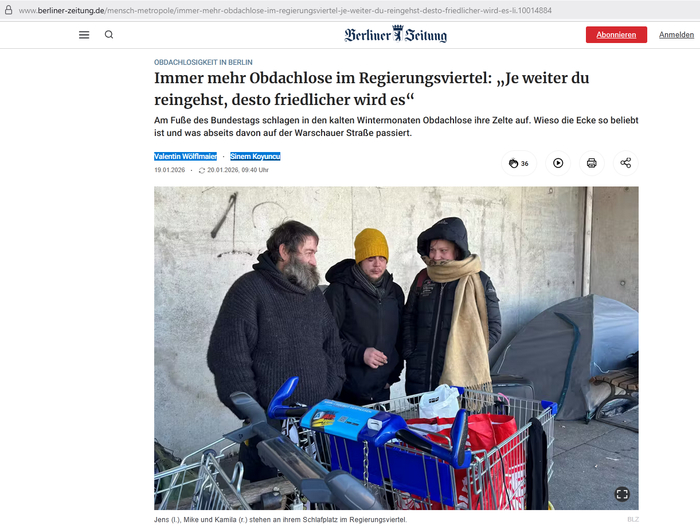Play the article audio version
Viewport: 700px width, 529px height.
[558, 163]
